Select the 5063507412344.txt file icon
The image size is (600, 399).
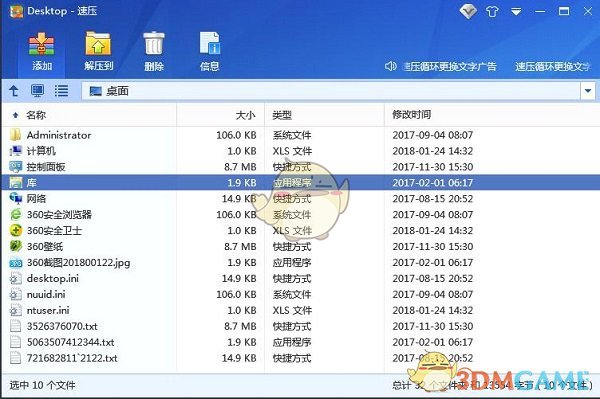coord(15,342)
